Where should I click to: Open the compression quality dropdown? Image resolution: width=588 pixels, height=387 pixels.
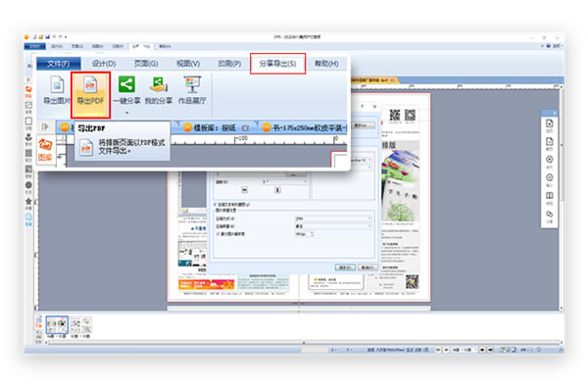(333, 226)
